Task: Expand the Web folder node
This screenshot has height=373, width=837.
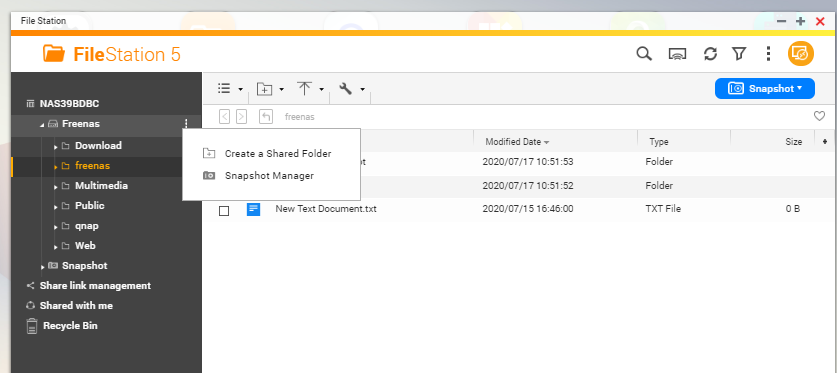Action: [x=56, y=247]
